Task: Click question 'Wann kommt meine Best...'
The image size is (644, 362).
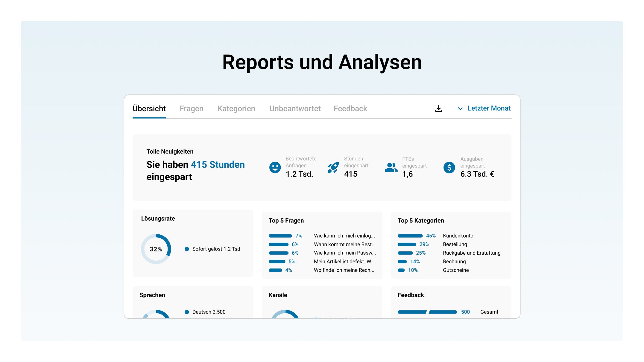Action: coord(345,245)
